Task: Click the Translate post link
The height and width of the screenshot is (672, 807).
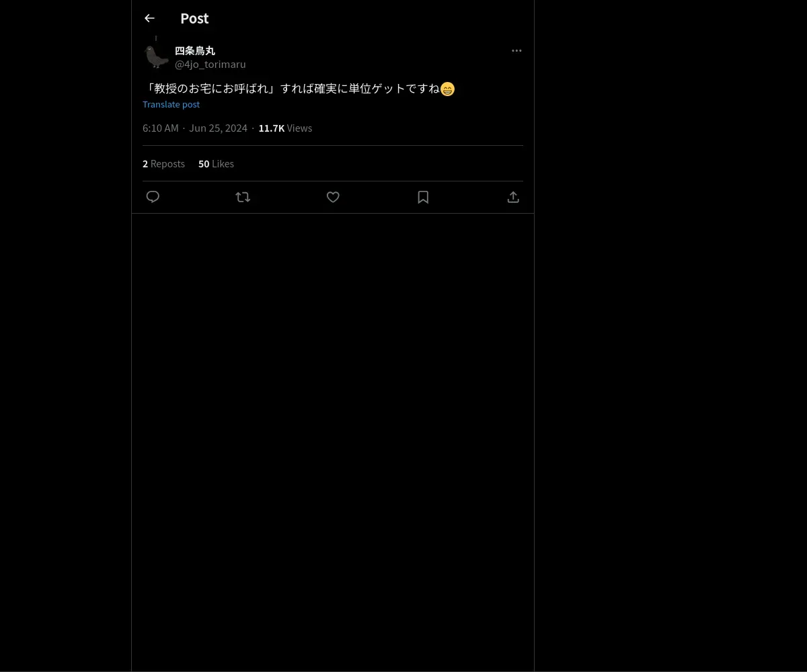Action: tap(171, 104)
